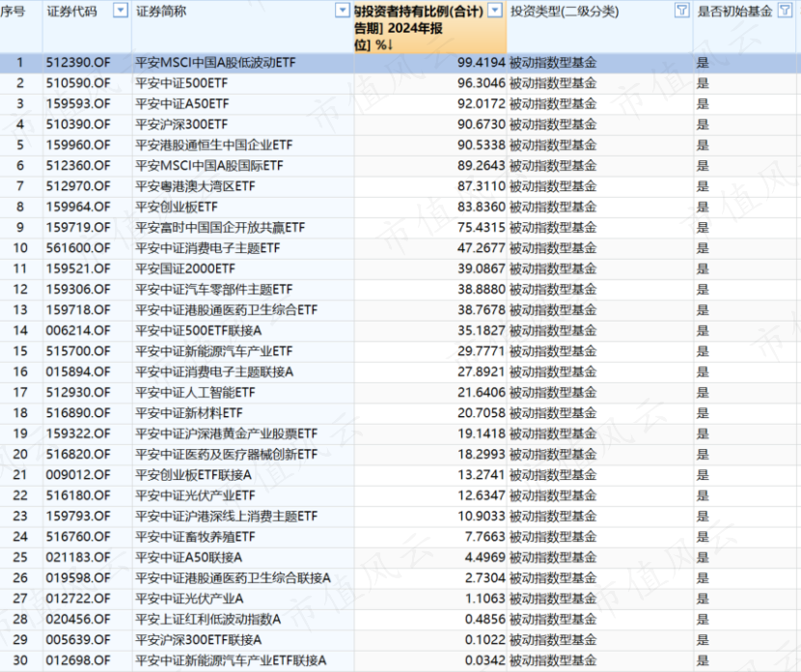
Task: Select the value 1.1063
Action: click(x=484, y=599)
